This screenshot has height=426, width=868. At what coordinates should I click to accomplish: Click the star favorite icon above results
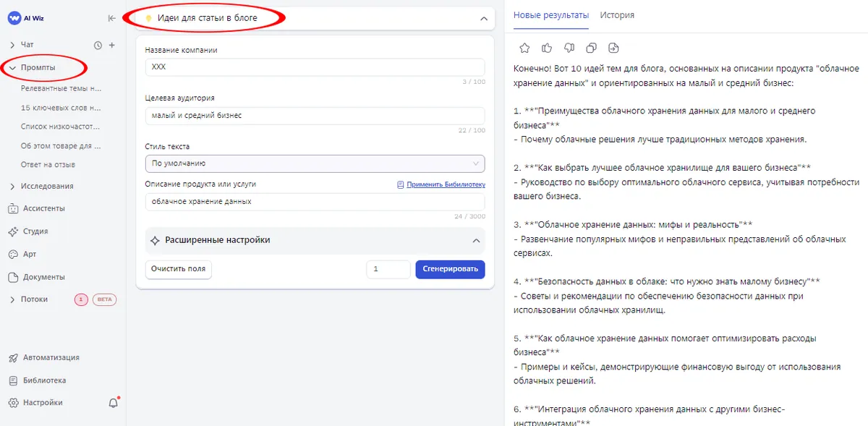[524, 48]
